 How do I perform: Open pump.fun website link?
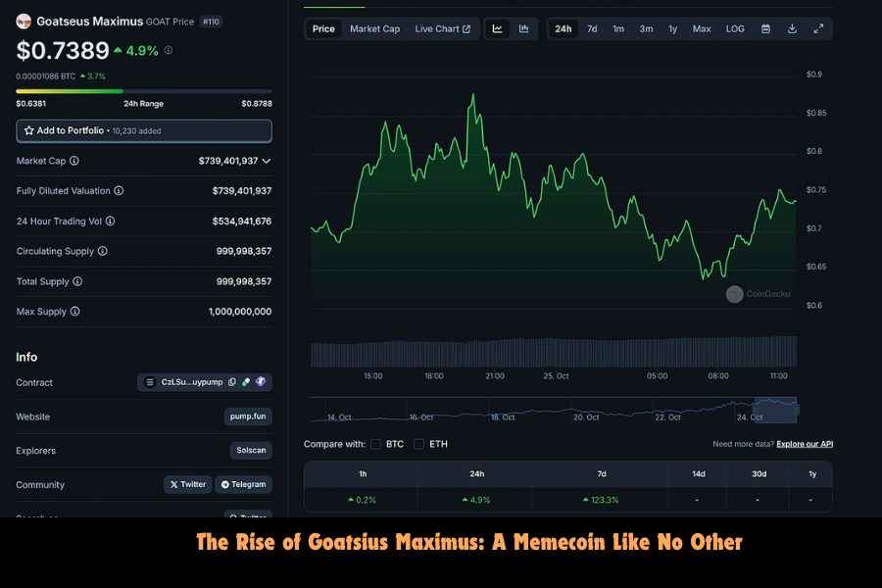tap(248, 416)
